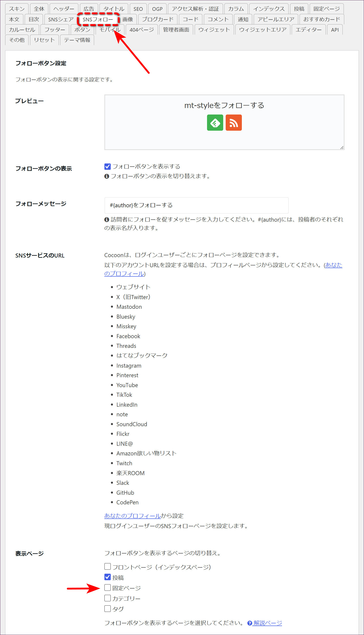Screen dimensions: 364x635
Task: Select the ボタン tab
Action: tap(82, 30)
